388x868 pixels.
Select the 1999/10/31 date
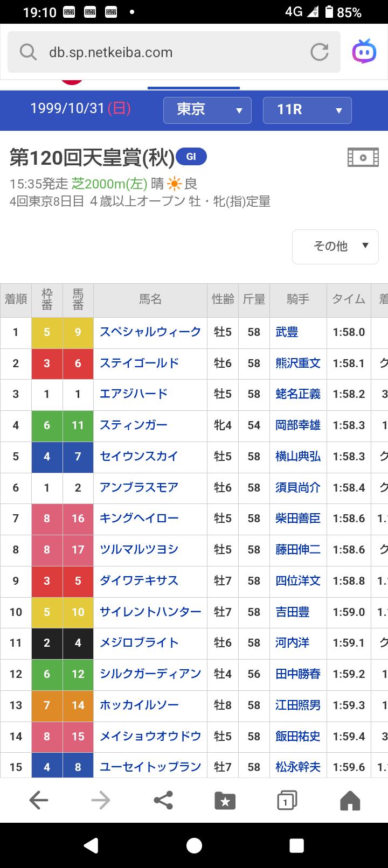(81, 109)
